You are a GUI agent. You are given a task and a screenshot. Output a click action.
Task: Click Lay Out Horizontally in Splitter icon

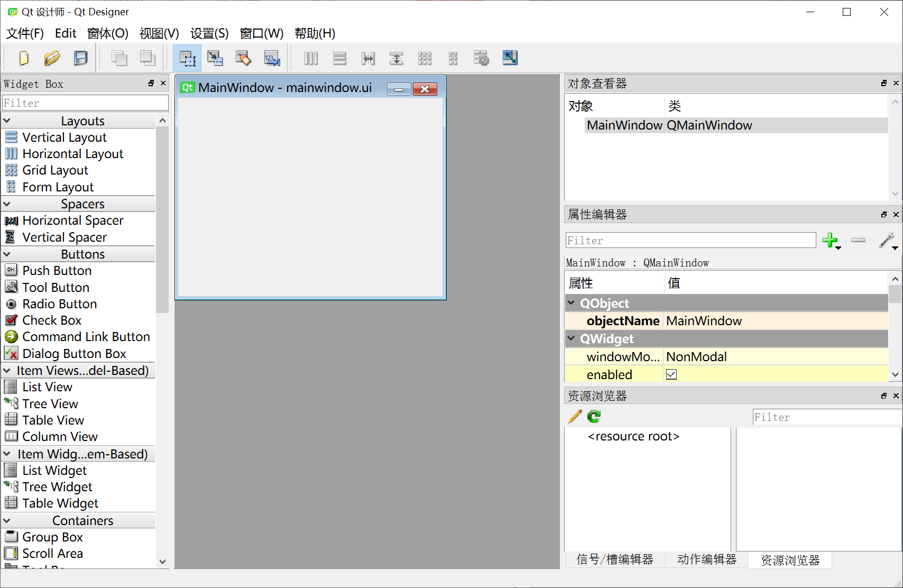368,58
